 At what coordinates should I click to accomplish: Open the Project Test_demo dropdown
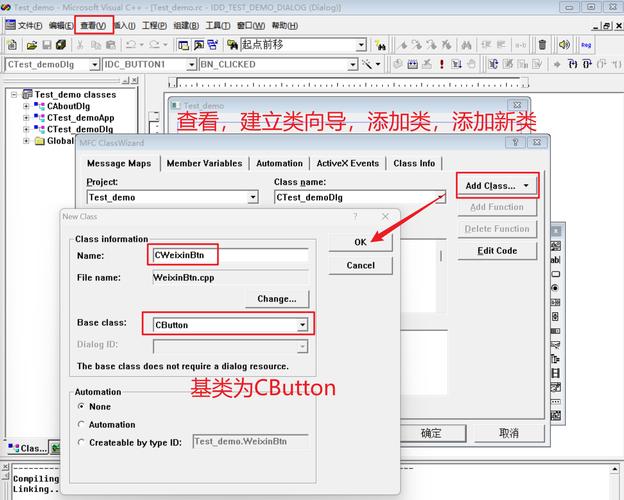tap(253, 197)
